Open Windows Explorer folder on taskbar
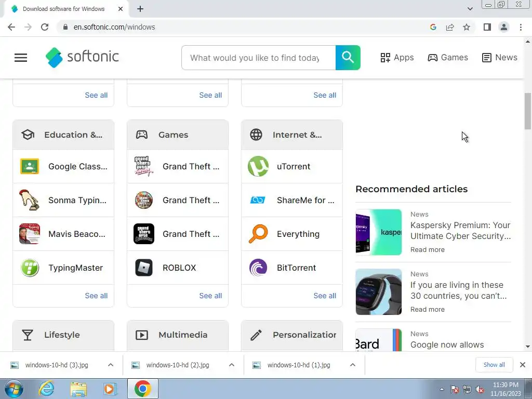Screen dimensions: 532x399 (x=78, y=389)
